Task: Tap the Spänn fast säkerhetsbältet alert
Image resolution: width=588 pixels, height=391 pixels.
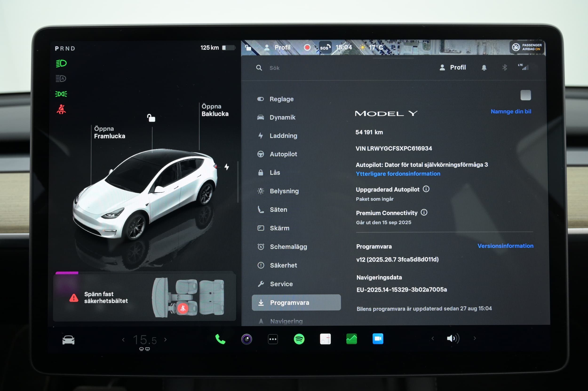Action: 144,297
